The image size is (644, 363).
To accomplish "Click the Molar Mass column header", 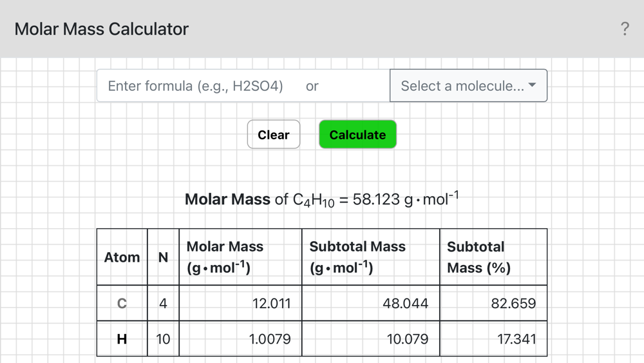I will [240, 257].
